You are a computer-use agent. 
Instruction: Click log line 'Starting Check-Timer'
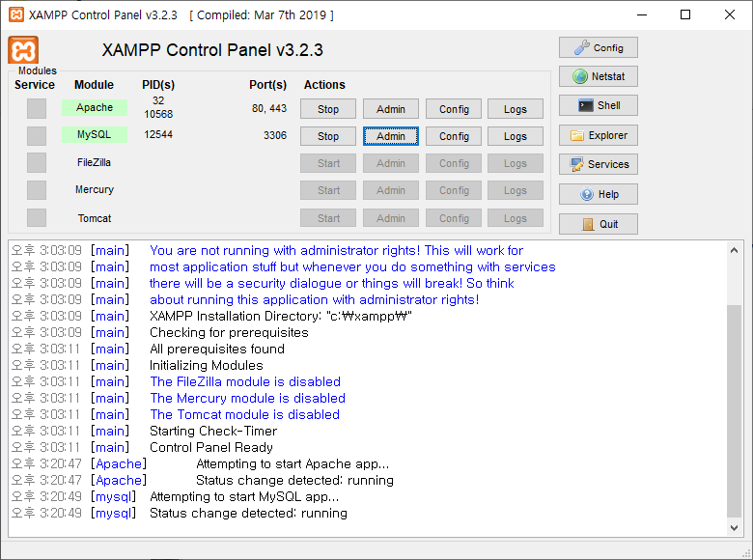213,431
